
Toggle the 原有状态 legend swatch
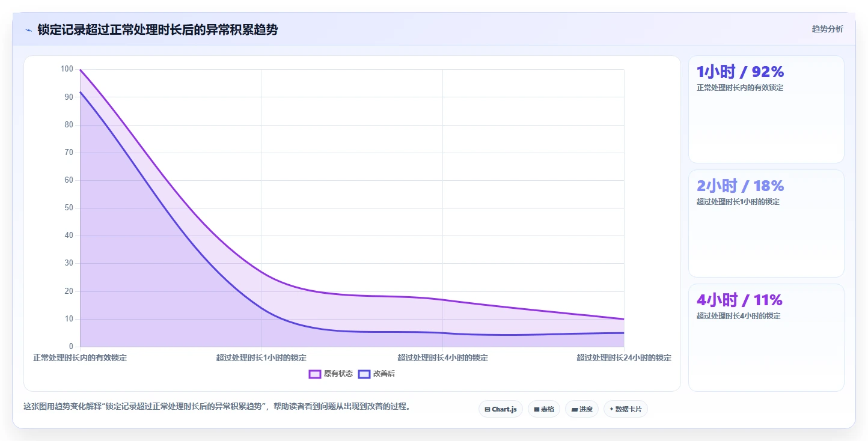click(x=315, y=374)
